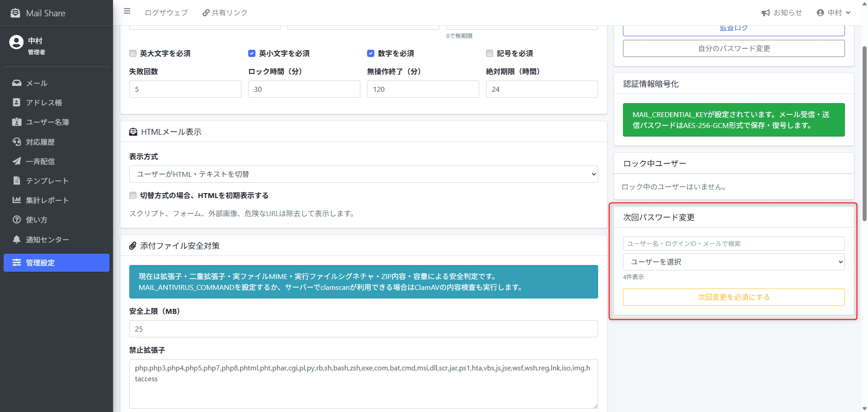The height and width of the screenshot is (412, 868).
Task: Click the 共有リンク link icon
Action: (x=206, y=13)
